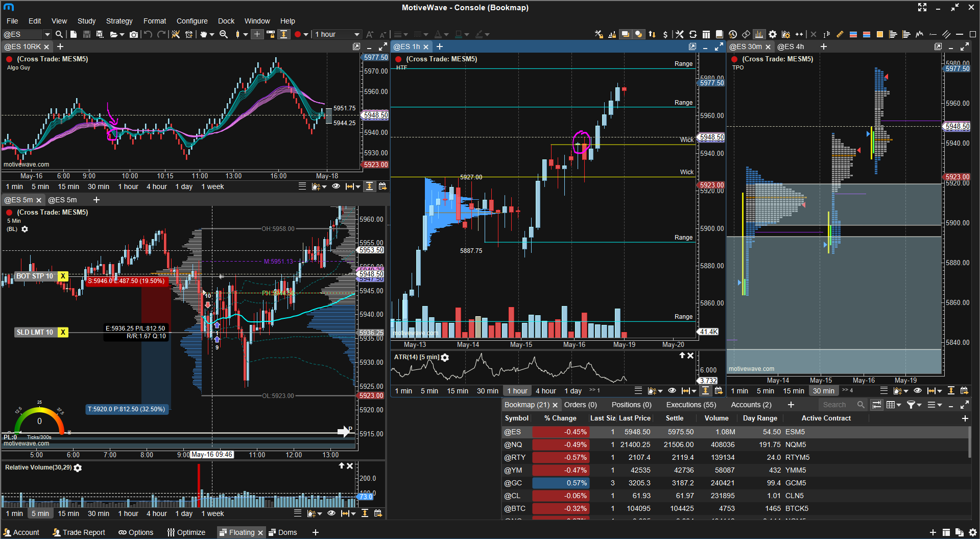The image size is (980, 539).
Task: Click the symbol search magnifier icon
Action: [59, 34]
